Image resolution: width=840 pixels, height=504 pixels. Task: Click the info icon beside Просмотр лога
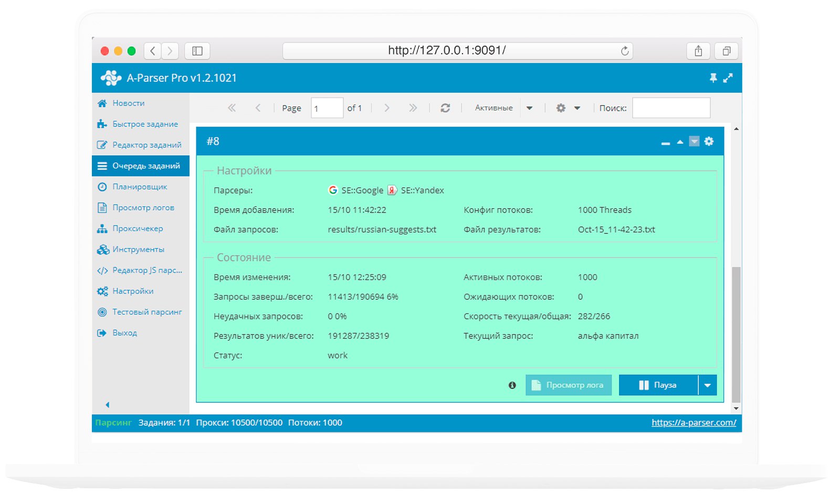point(512,385)
